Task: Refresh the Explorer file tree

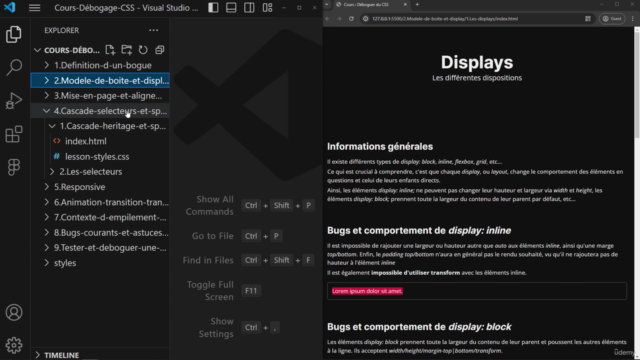Action: [143, 50]
